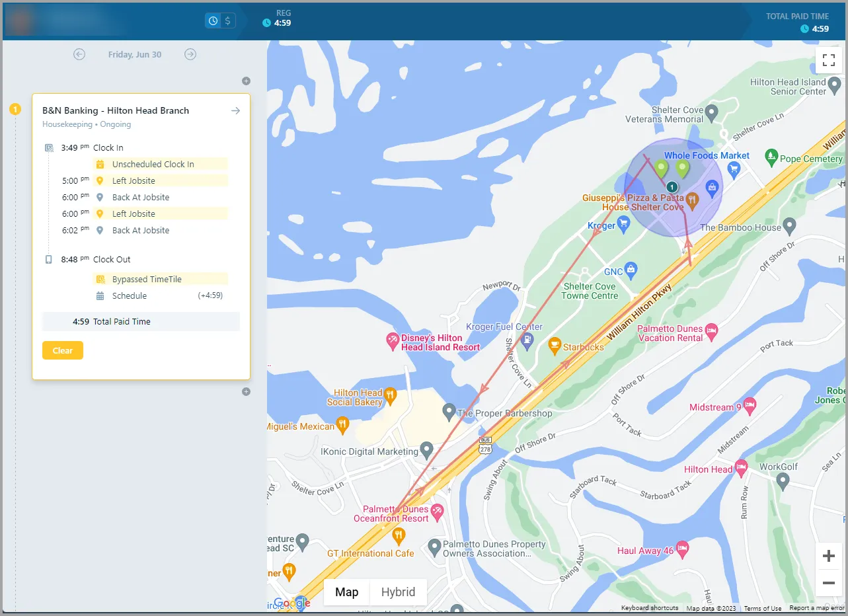This screenshot has height=616, width=848.
Task: Click Palmetto Dunes Property Owners Association marker
Action: click(x=434, y=547)
